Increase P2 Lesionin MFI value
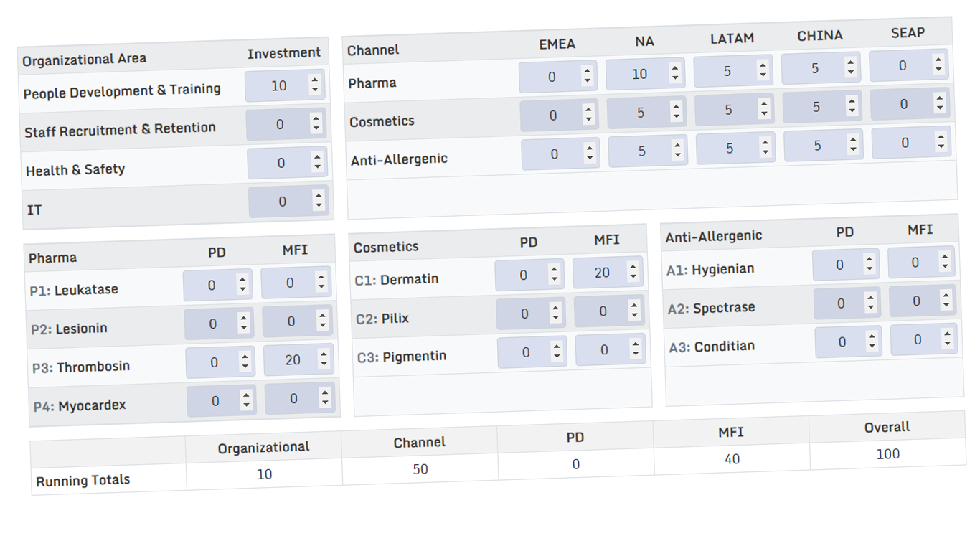Screen dimensions: 980x551 tap(322, 316)
